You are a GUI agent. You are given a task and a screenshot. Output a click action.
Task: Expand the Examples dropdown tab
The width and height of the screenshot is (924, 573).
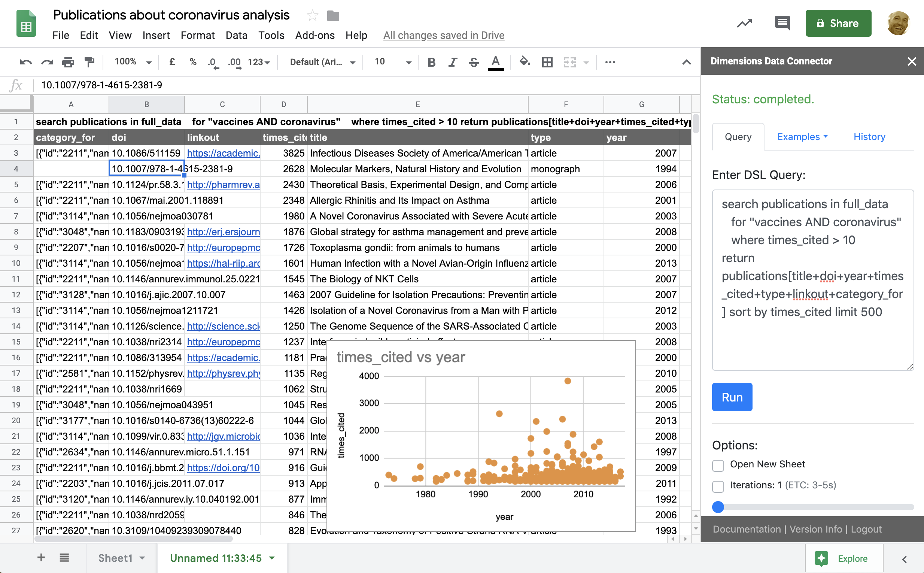click(800, 136)
